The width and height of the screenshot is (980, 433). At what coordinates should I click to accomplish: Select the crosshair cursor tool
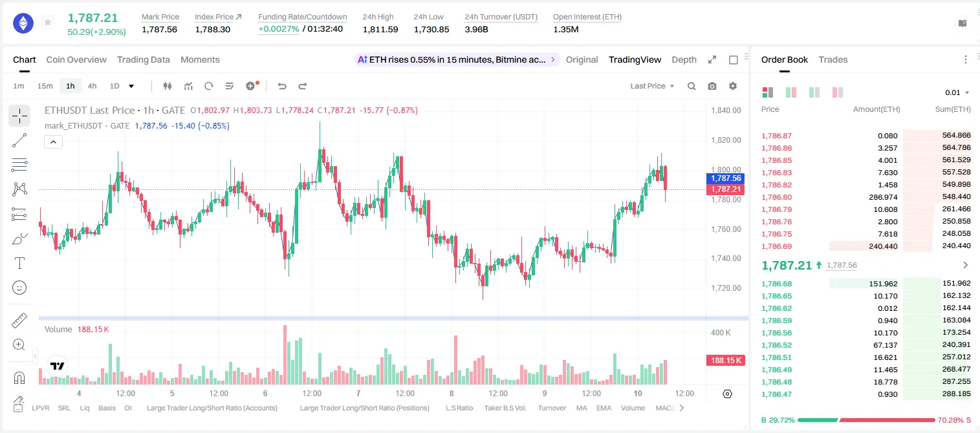[x=19, y=116]
